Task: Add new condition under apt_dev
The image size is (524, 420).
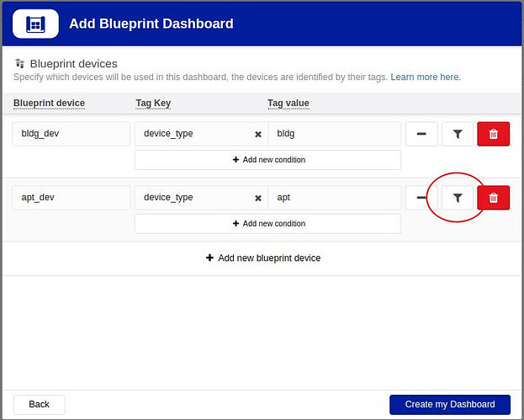Action: [267, 224]
